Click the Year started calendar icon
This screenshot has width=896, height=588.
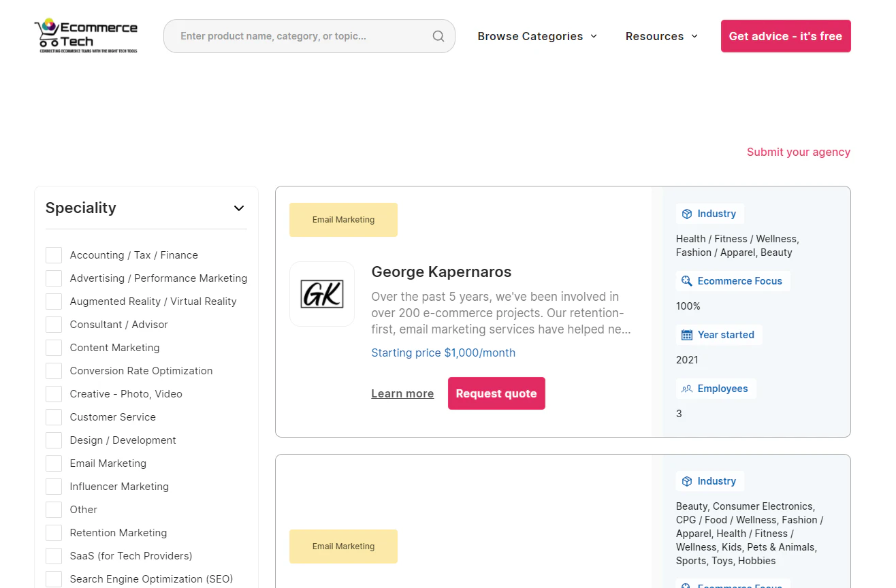point(687,335)
